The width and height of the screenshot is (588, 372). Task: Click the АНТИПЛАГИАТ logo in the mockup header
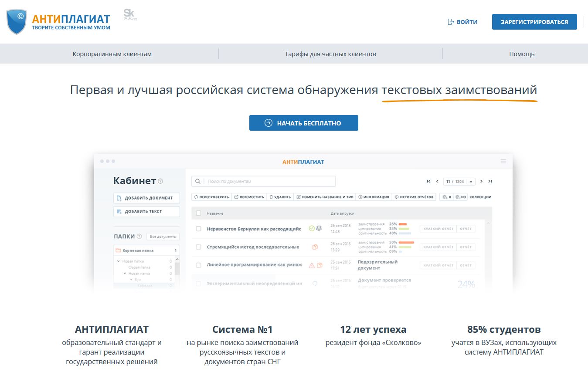(x=303, y=162)
